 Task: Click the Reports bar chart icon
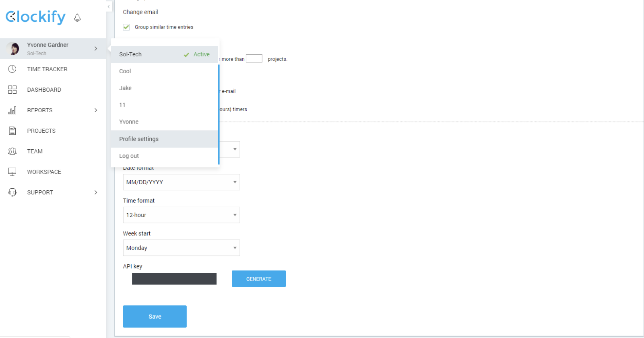[x=12, y=110]
